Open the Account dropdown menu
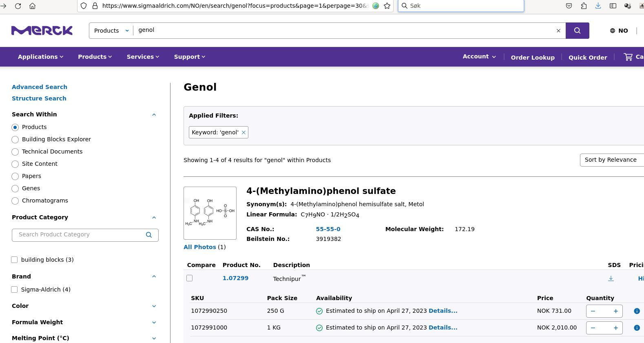This screenshot has width=644, height=343. click(x=479, y=57)
